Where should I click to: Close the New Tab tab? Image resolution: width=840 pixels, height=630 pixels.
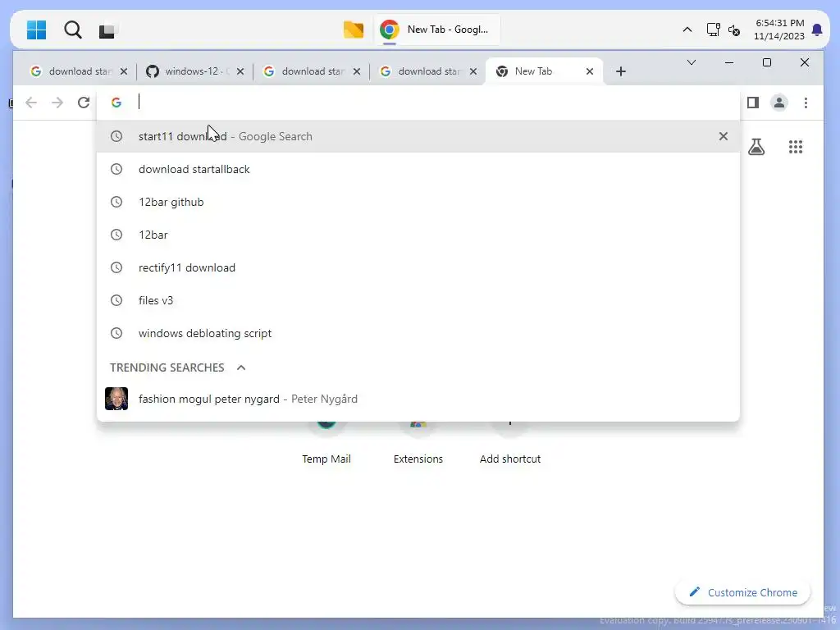point(589,71)
